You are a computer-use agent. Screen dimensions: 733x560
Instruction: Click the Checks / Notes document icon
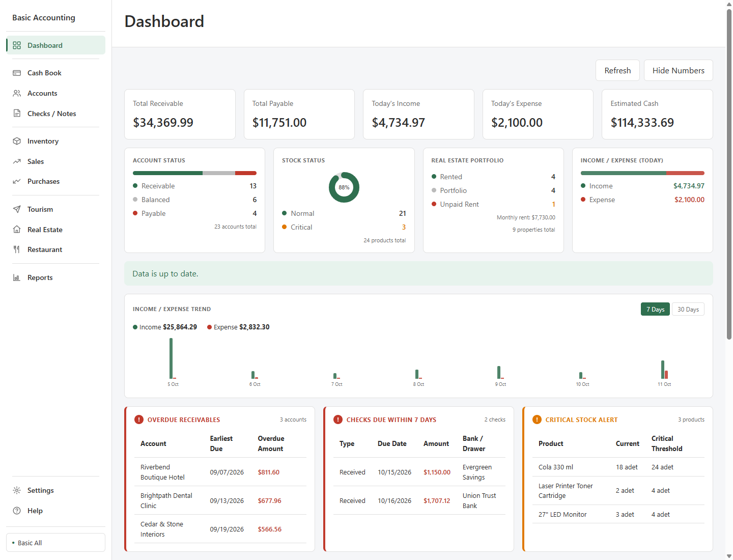pos(17,114)
